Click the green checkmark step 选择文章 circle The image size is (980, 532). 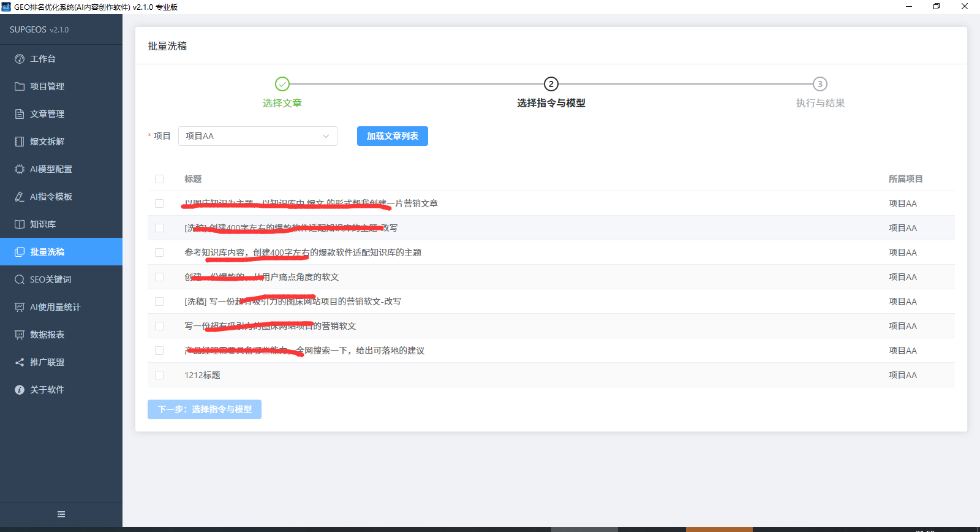point(282,84)
